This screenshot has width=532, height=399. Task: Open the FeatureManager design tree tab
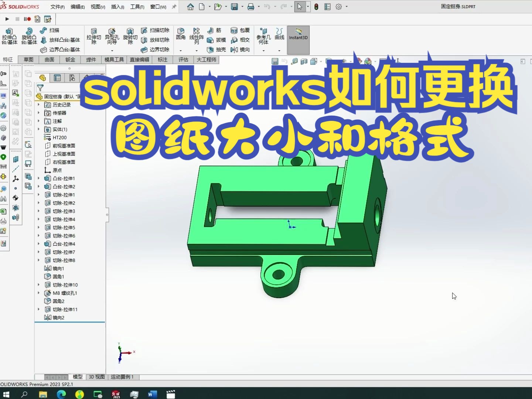[42, 78]
